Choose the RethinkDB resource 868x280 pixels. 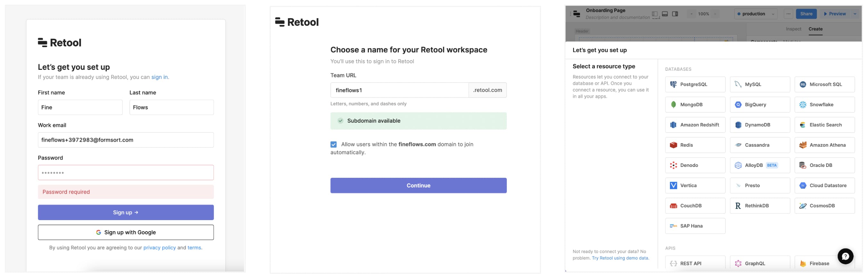click(760, 206)
